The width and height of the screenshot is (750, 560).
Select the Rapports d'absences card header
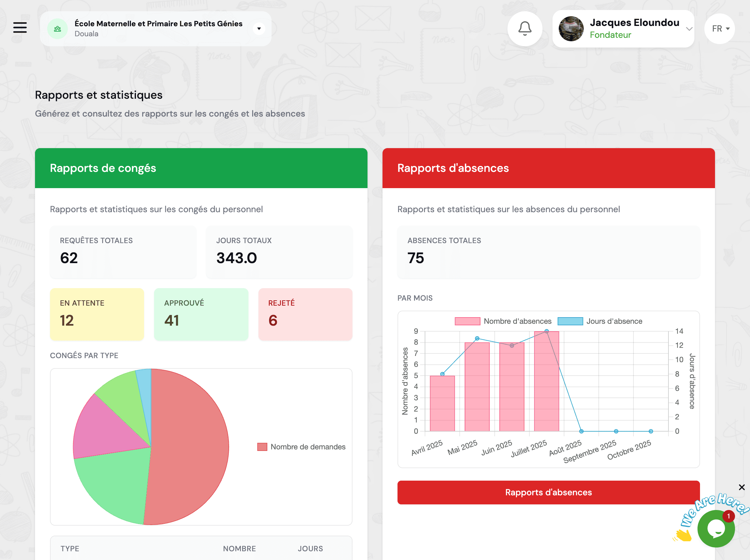[x=453, y=168]
